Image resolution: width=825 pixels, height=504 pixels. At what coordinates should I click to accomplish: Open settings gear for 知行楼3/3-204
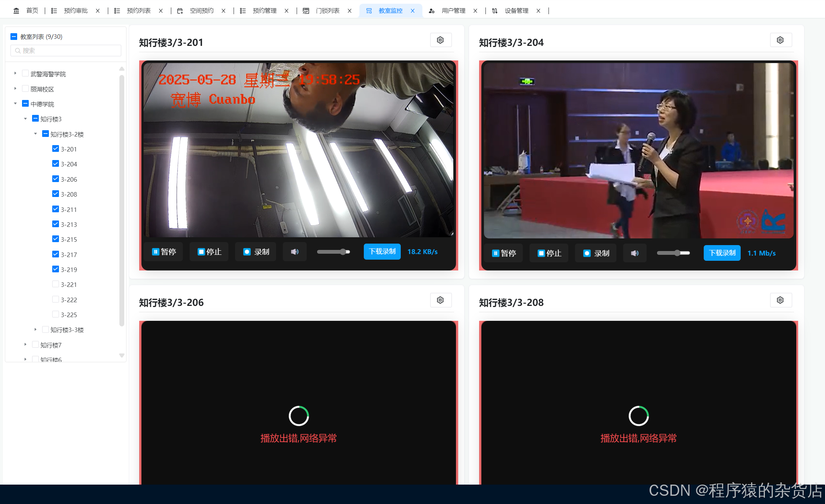pos(780,40)
